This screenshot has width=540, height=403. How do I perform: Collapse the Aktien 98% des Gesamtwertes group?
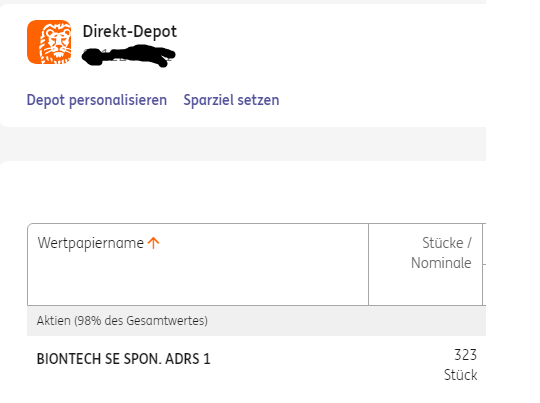click(257, 321)
